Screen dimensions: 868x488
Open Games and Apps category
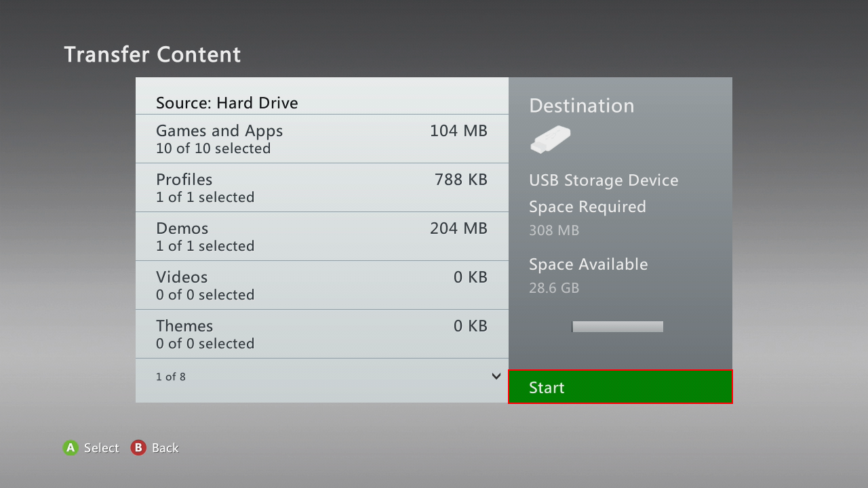click(x=322, y=139)
